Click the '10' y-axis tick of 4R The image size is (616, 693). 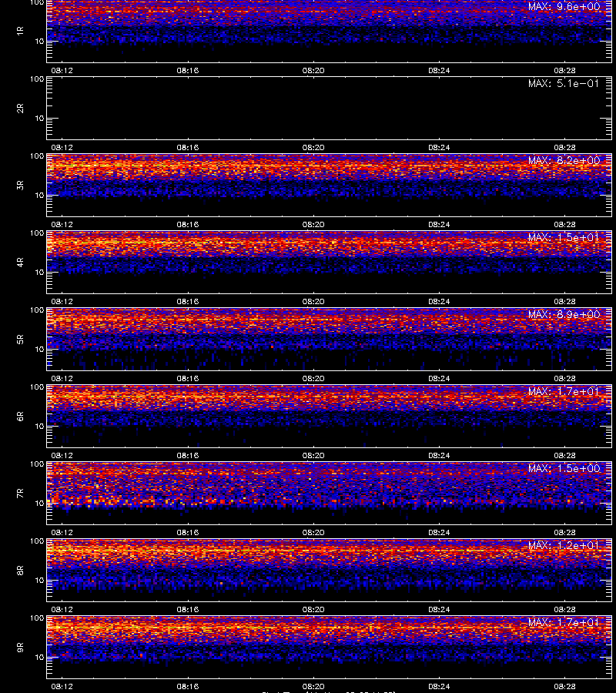click(x=39, y=273)
